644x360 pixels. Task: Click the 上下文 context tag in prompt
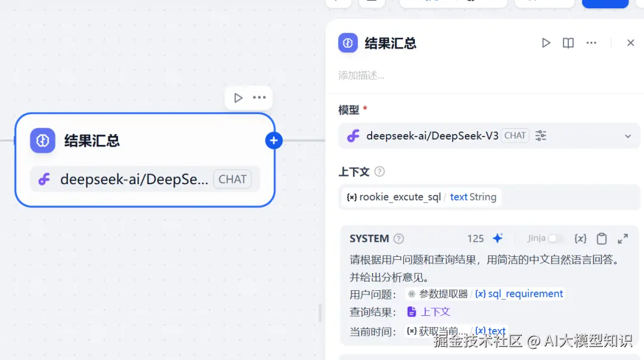click(429, 312)
